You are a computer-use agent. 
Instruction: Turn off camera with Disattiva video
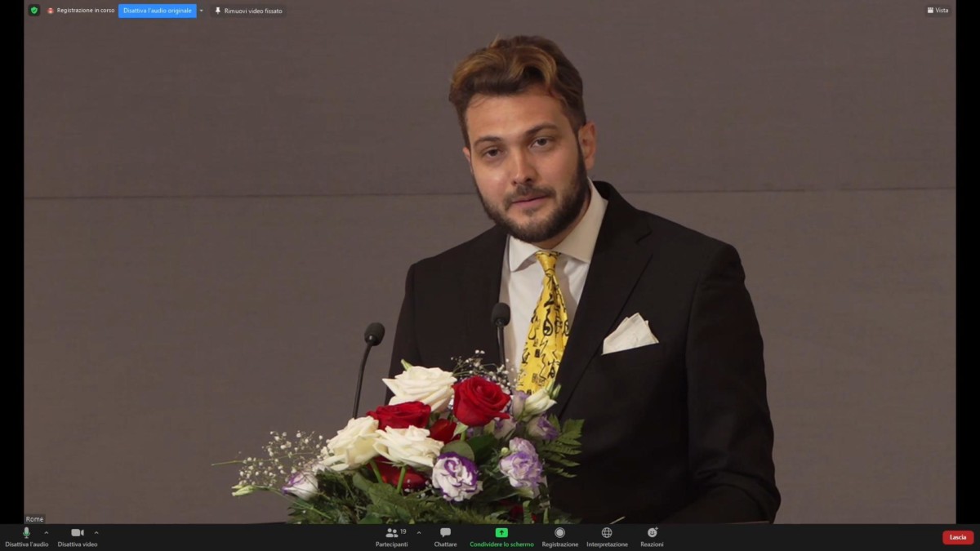pyautogui.click(x=78, y=533)
